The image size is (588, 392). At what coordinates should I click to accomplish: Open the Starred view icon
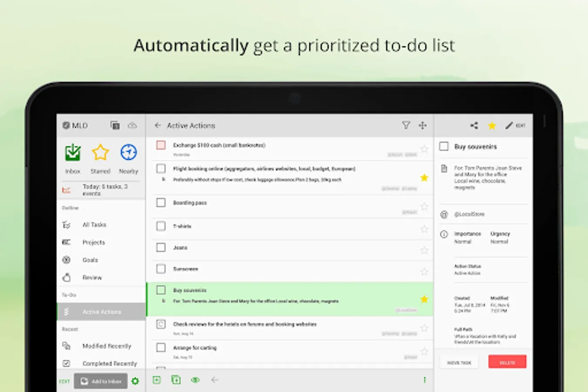(x=101, y=152)
